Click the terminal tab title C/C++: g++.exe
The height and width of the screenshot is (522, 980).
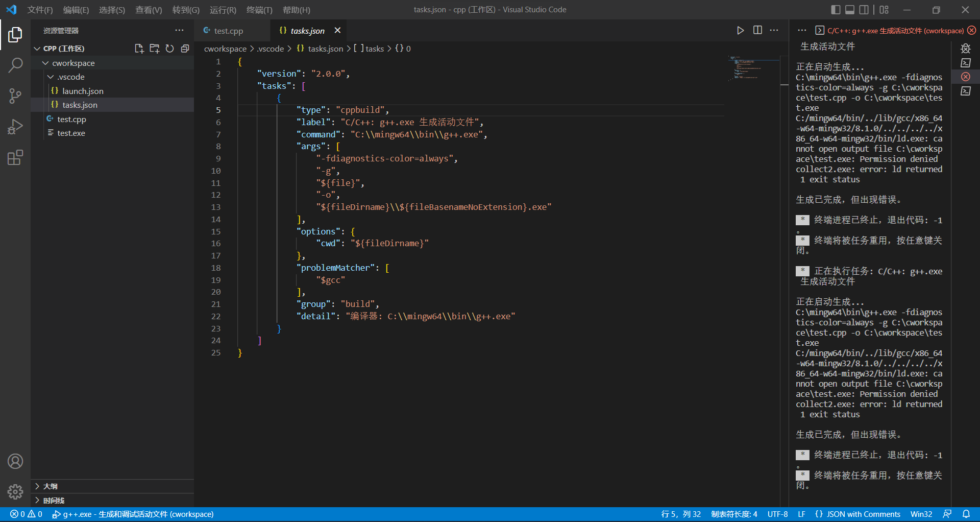pos(895,31)
